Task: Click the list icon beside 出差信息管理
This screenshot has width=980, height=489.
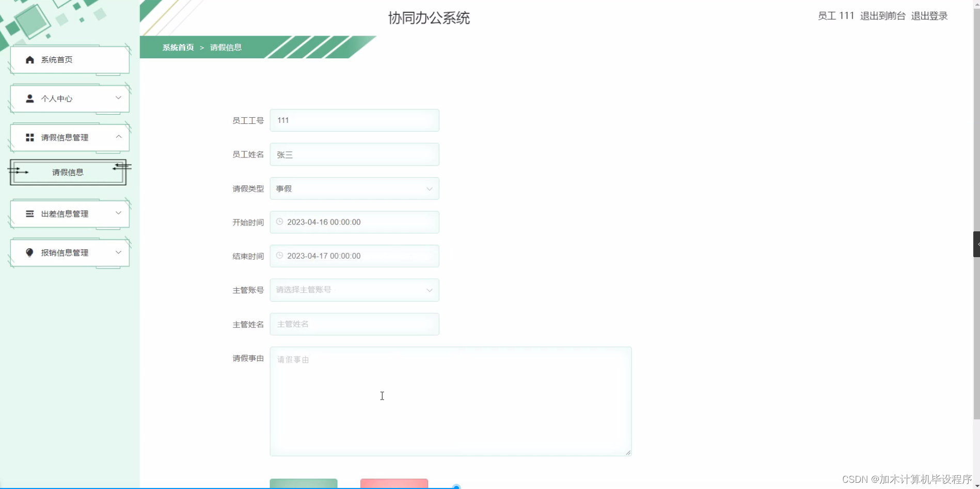Action: (29, 214)
